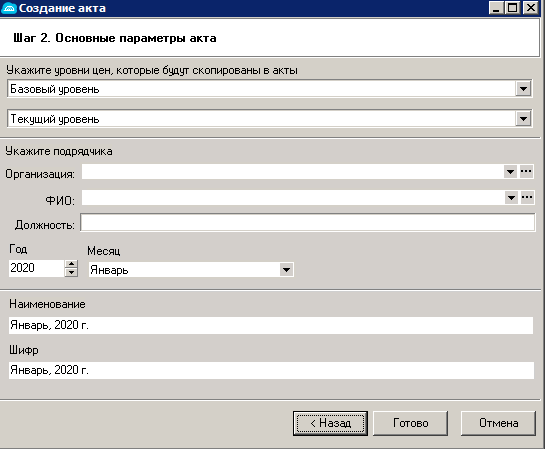Image resolution: width=545 pixels, height=449 pixels.
Task: Expand the Базовый уровень dropdown
Action: (523, 89)
